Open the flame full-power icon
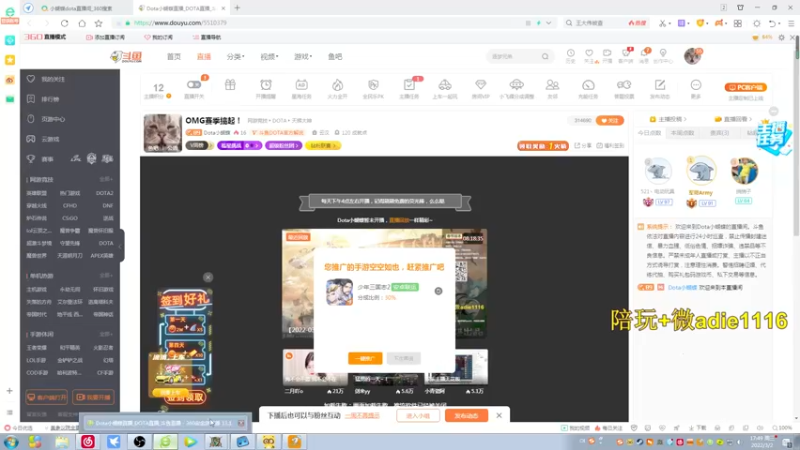This screenshot has height=450, width=800. [337, 85]
